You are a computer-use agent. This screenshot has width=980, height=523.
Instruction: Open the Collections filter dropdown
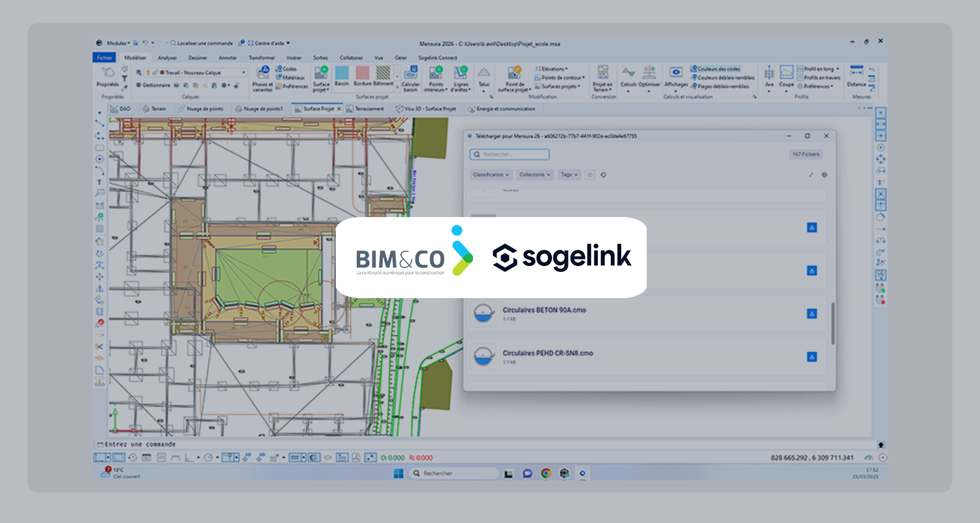click(x=535, y=175)
